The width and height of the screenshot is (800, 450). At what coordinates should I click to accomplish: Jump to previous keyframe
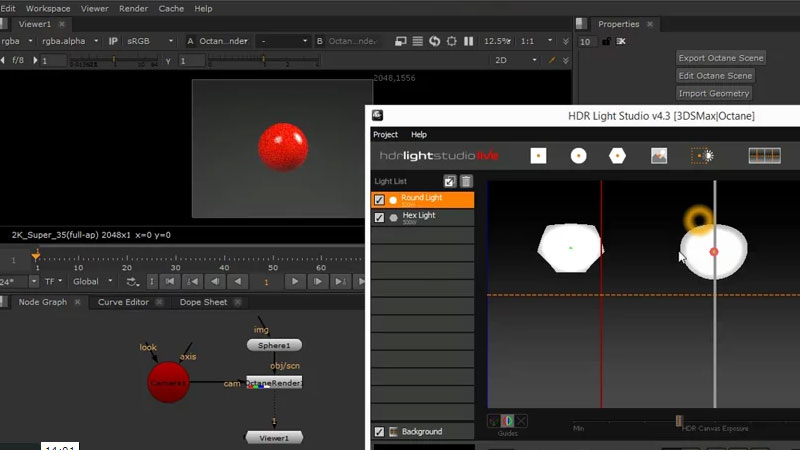(x=192, y=282)
